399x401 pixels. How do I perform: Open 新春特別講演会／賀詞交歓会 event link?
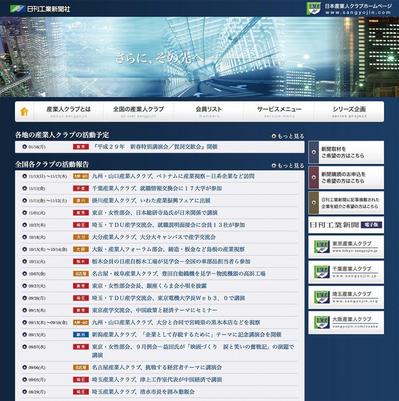(155, 147)
